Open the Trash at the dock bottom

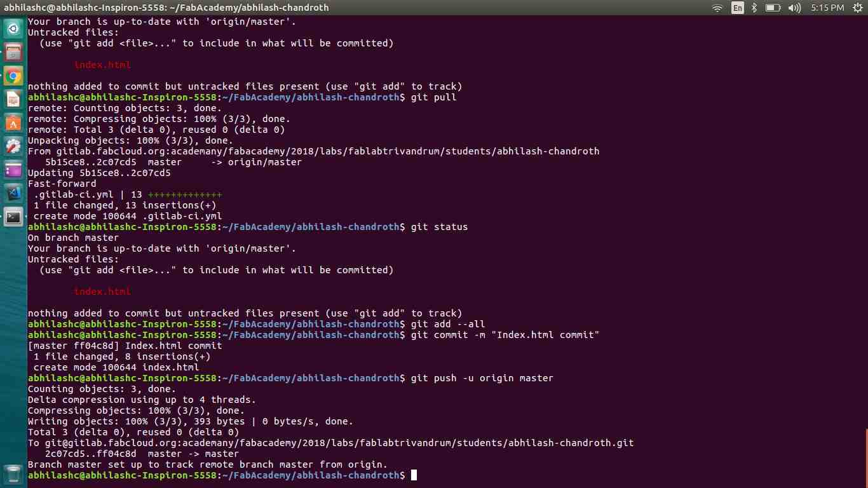[13, 475]
